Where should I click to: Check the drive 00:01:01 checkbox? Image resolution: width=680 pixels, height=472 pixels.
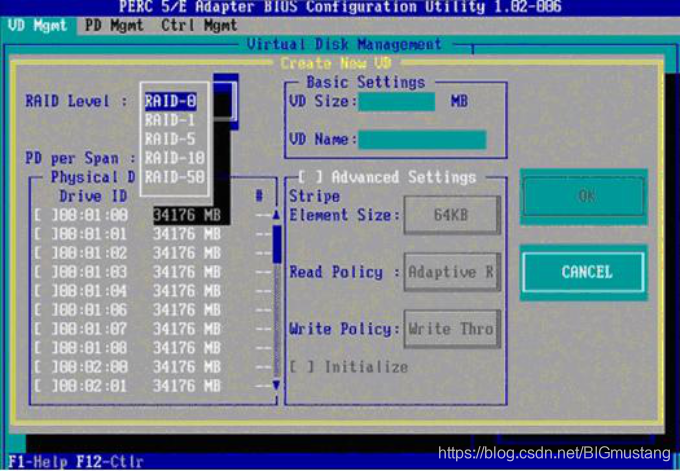click(x=45, y=234)
